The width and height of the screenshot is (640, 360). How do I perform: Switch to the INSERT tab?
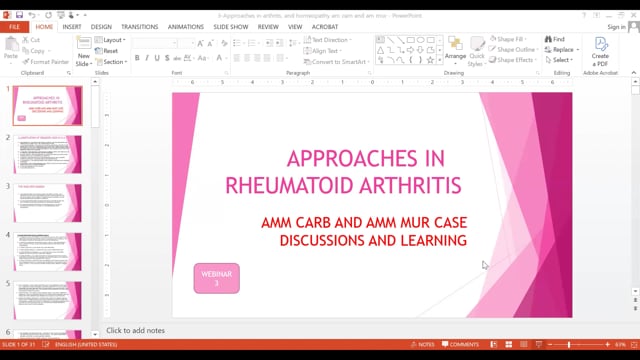click(x=72, y=27)
